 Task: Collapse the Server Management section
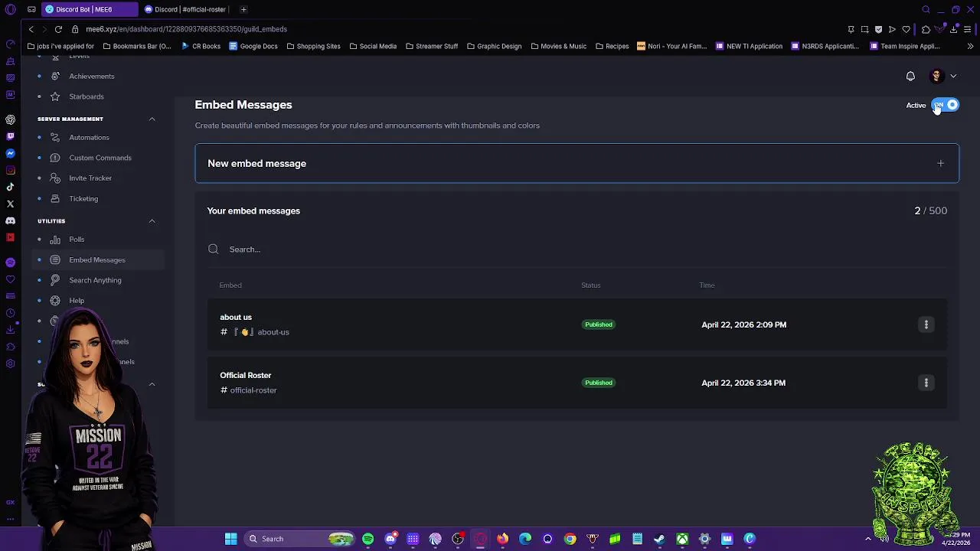click(152, 119)
